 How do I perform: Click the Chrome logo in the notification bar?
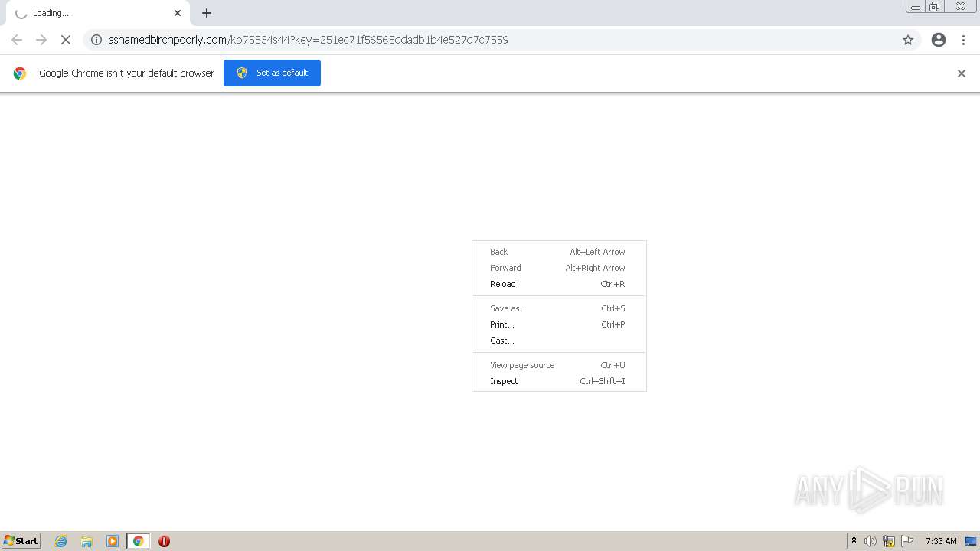(x=20, y=73)
